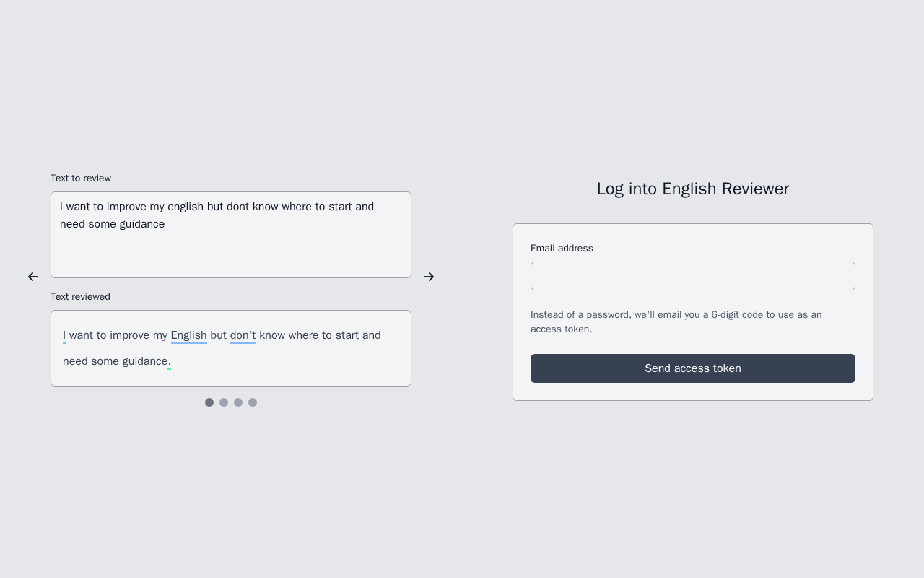Click the green underlined period after guidance

click(170, 361)
